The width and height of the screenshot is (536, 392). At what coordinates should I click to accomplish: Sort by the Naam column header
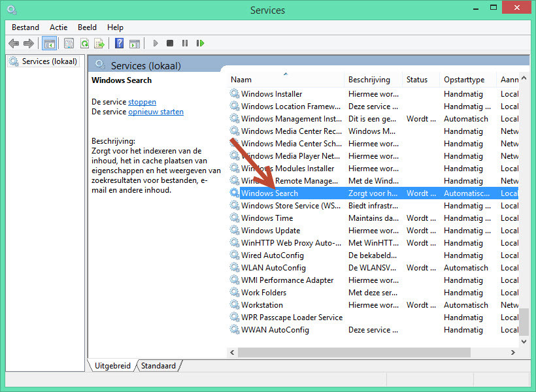[x=286, y=80]
